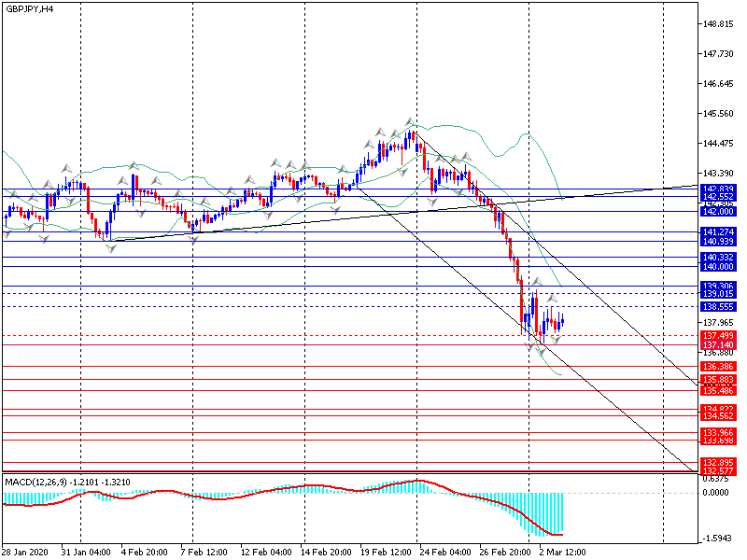Click the 148.815 price scale value
This screenshot has width=747, height=560.
[x=717, y=24]
